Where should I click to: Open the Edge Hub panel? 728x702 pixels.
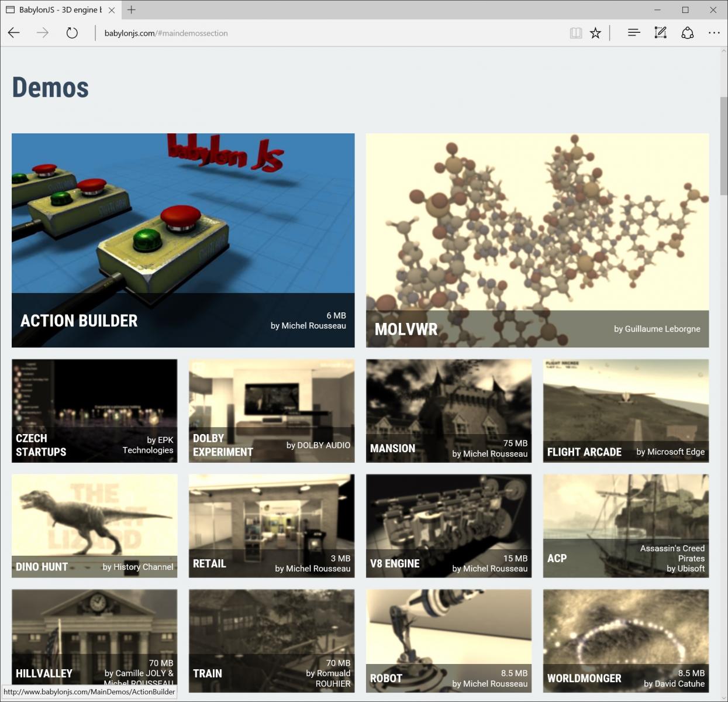point(634,33)
